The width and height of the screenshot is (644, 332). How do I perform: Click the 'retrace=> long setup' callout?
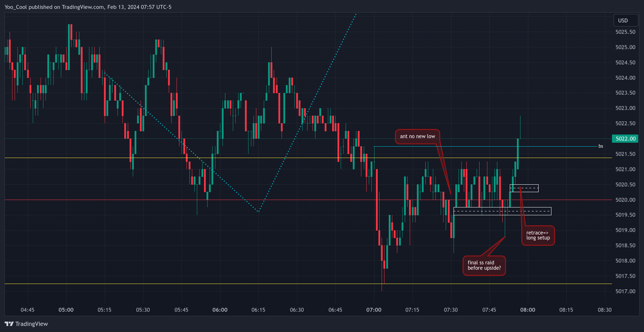pos(538,236)
